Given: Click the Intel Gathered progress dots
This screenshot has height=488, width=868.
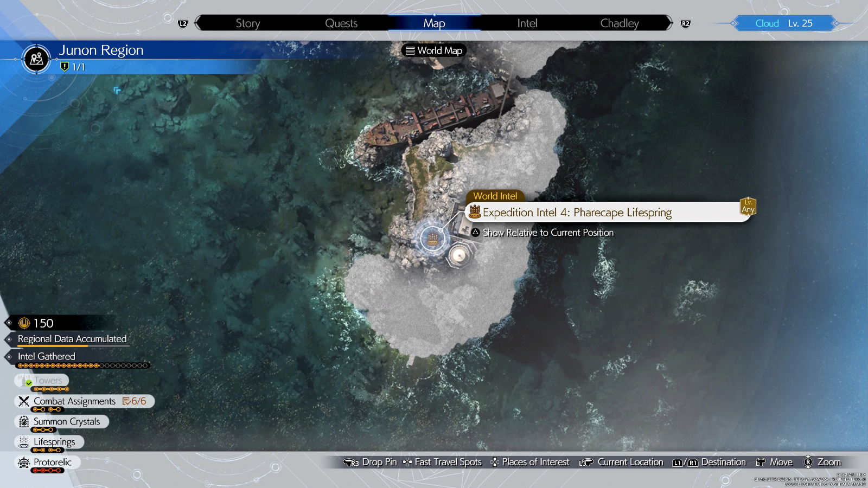Looking at the screenshot, I should [83, 365].
